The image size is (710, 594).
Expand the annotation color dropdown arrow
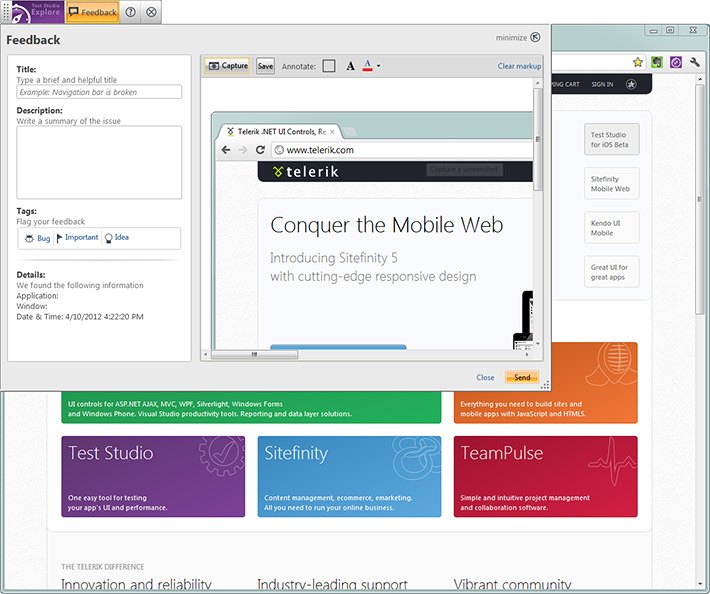tap(379, 66)
